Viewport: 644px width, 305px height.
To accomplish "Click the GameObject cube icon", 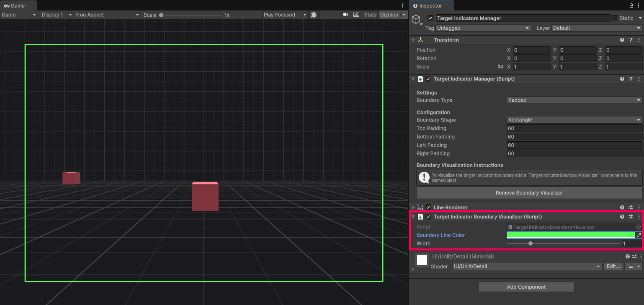I will coord(416,19).
